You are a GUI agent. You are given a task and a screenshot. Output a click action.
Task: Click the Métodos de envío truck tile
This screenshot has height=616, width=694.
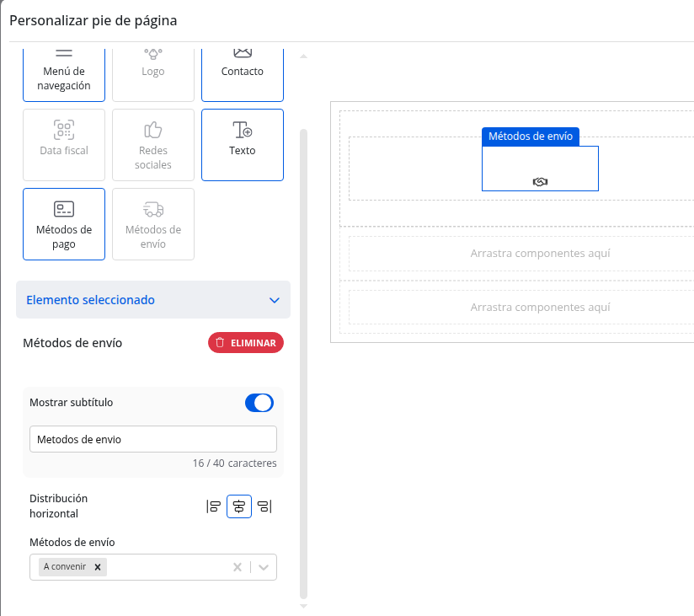point(153,223)
